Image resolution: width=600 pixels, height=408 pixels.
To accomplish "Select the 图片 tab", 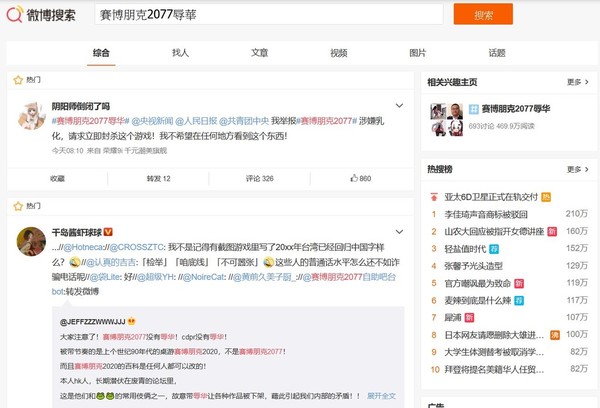I will coord(418,53).
